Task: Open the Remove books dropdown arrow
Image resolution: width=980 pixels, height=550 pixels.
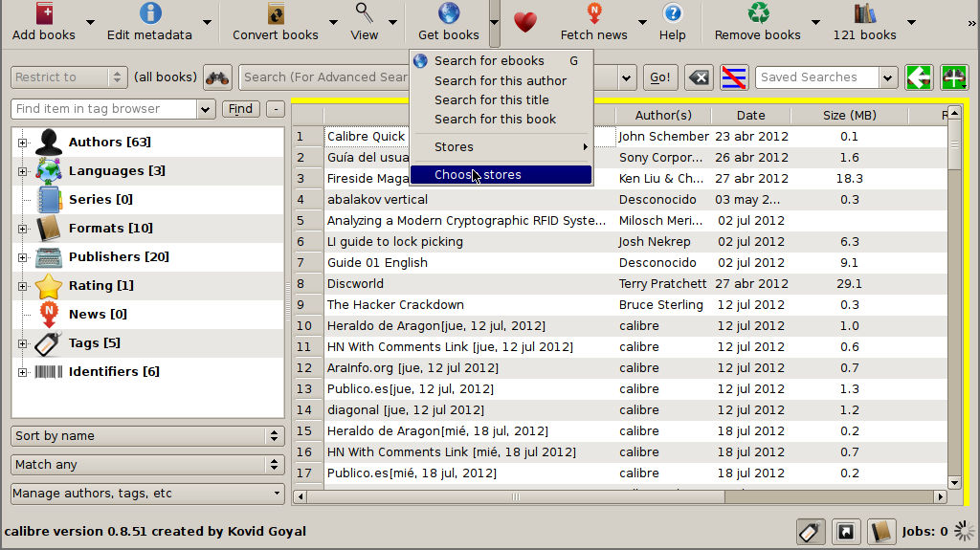Action: click(x=815, y=23)
